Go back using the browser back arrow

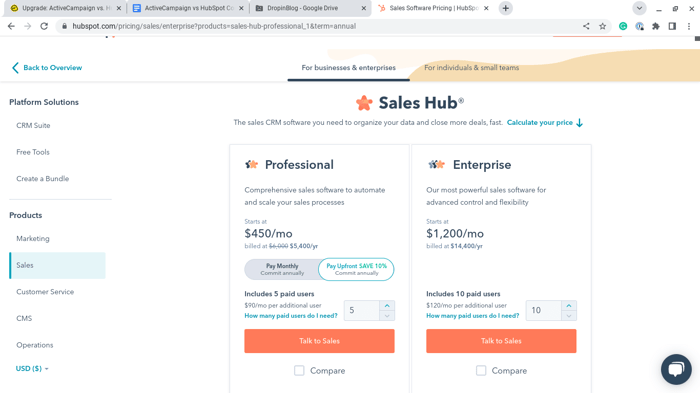coord(11,26)
